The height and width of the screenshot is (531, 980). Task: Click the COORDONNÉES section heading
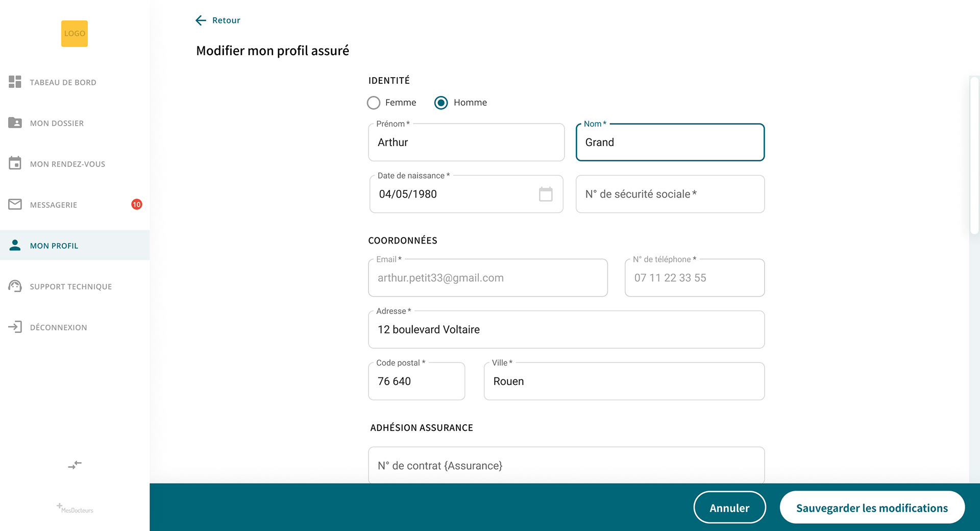tap(403, 240)
